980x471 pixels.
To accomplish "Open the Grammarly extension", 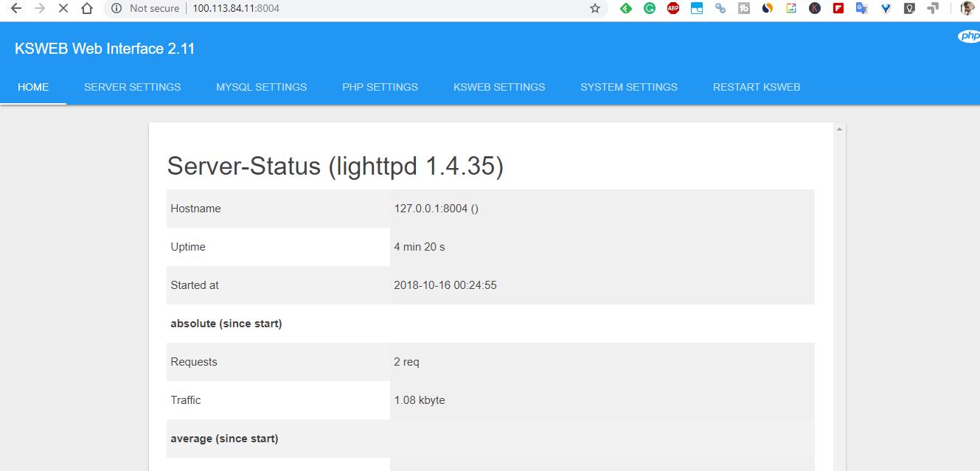I will [x=649, y=9].
